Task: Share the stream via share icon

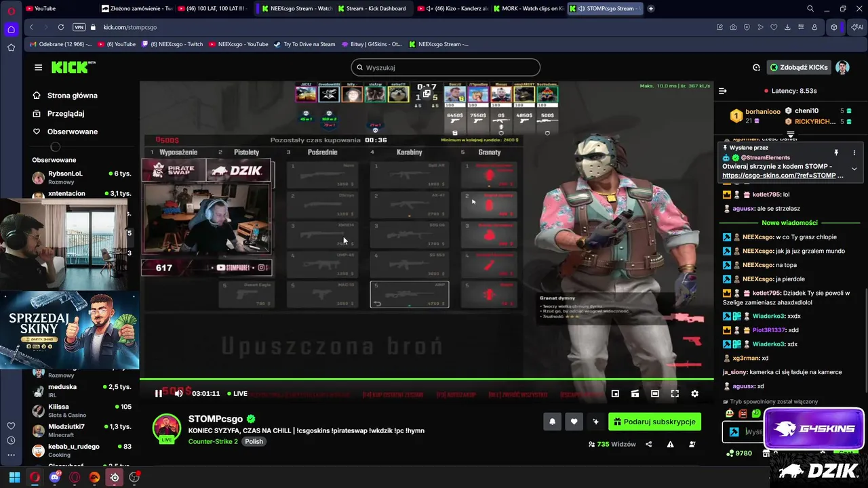Action: coord(649,445)
